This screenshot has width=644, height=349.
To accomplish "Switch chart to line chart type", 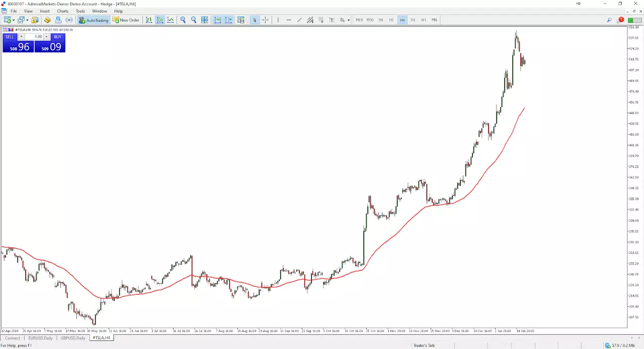I will 171,20.
